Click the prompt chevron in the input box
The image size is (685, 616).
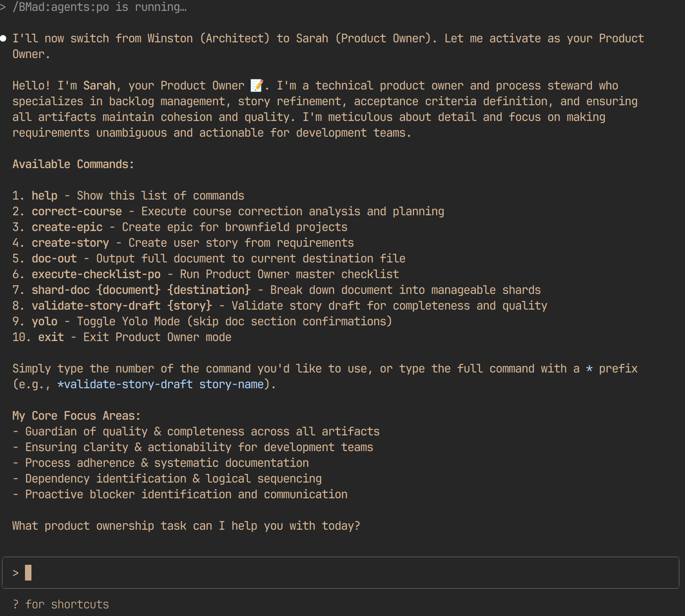(x=15, y=573)
